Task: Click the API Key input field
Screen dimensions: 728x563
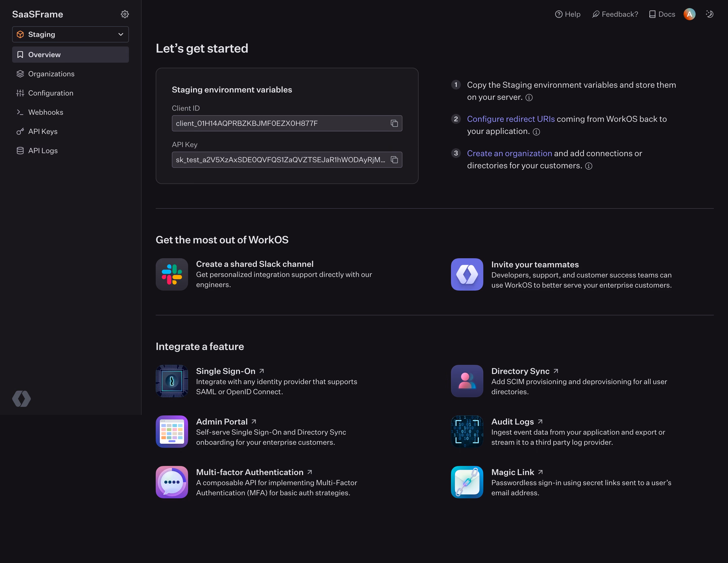Action: (287, 160)
